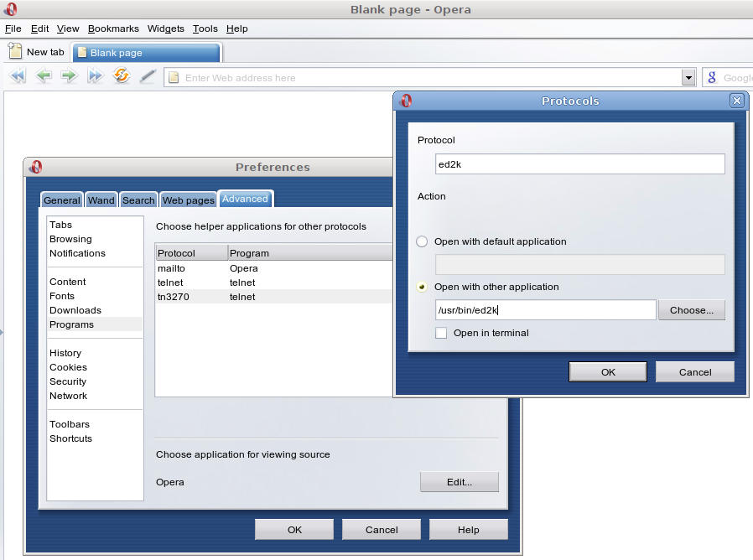Open the Bookmarks menu
This screenshot has height=560, width=753.
[113, 29]
